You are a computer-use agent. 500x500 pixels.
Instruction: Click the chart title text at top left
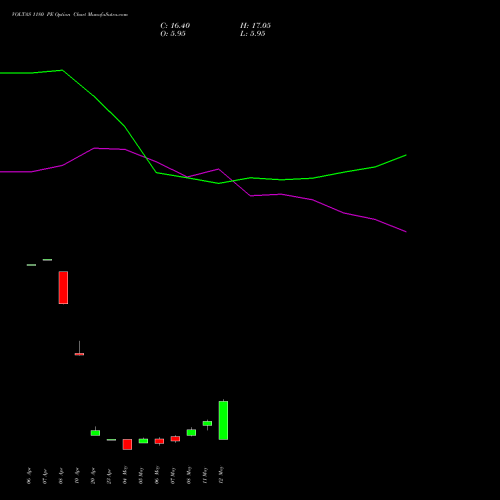coord(70,14)
